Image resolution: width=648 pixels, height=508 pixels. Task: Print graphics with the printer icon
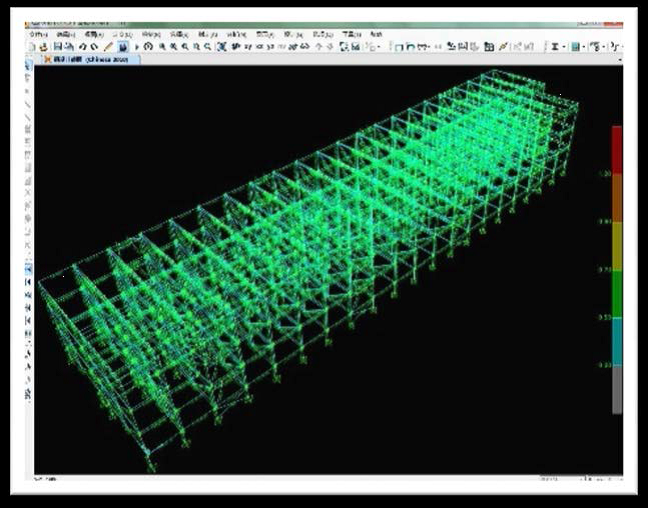coord(69,47)
